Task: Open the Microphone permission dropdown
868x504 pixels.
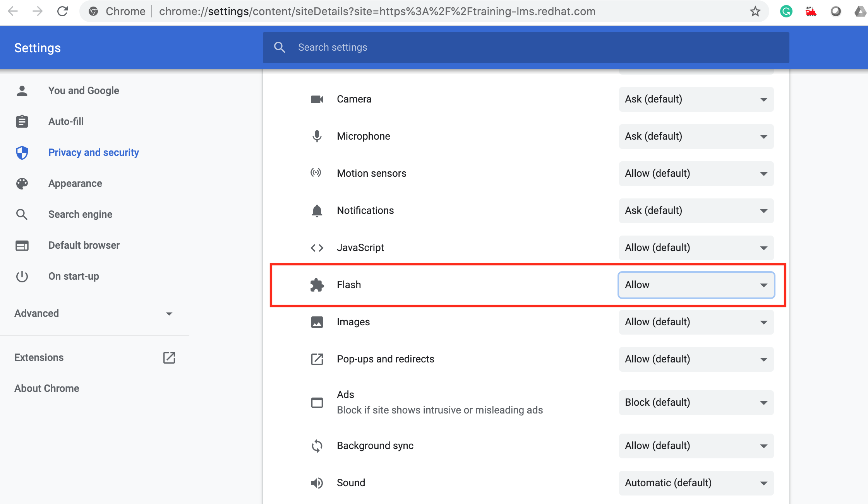Action: tap(696, 137)
